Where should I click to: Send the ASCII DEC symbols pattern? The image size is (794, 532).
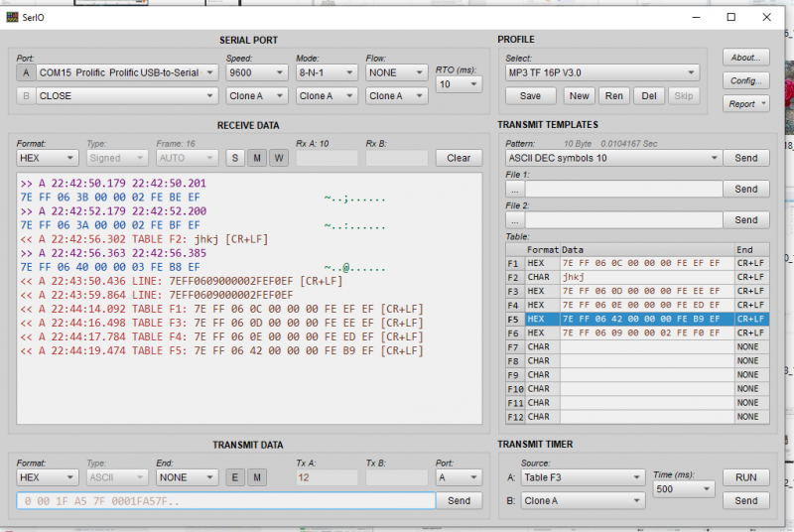(746, 158)
